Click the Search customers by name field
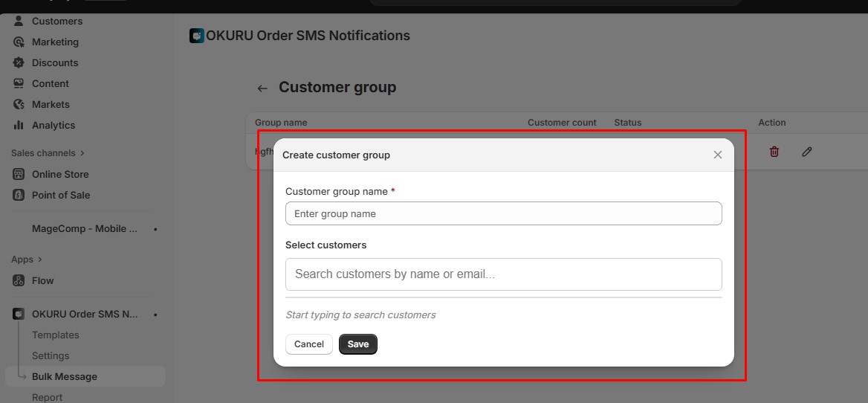This screenshot has width=868, height=403. point(503,274)
